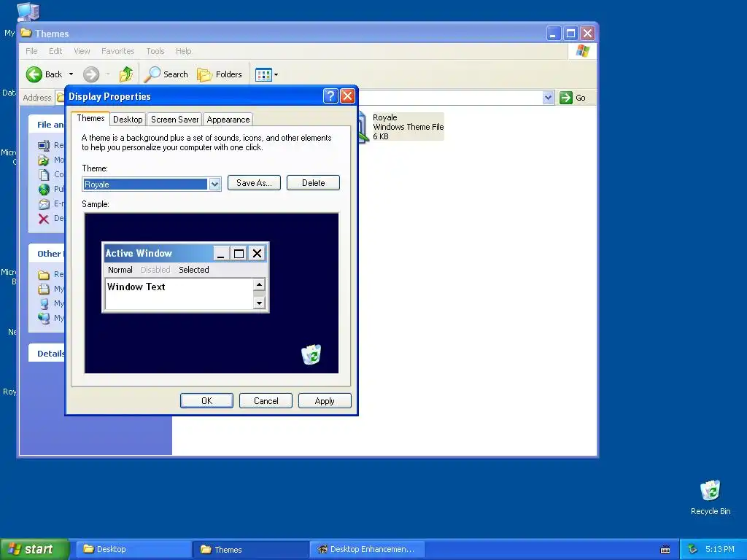Viewport: 747px width, 560px height.
Task: Open Search in Themes window toolbar
Action: pyautogui.click(x=166, y=74)
